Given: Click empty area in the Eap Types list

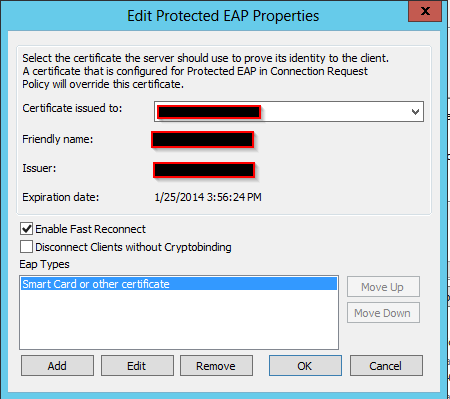Looking at the screenshot, I should [x=179, y=319].
